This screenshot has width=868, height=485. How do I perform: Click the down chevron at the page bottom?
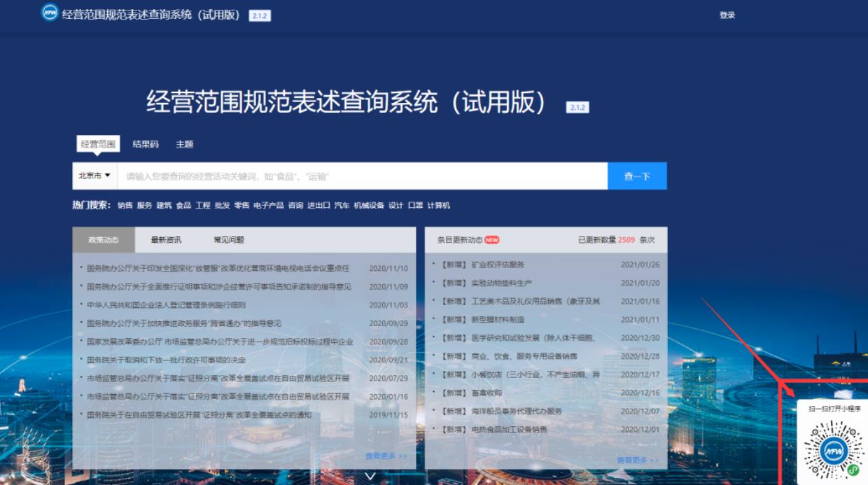coord(371,476)
